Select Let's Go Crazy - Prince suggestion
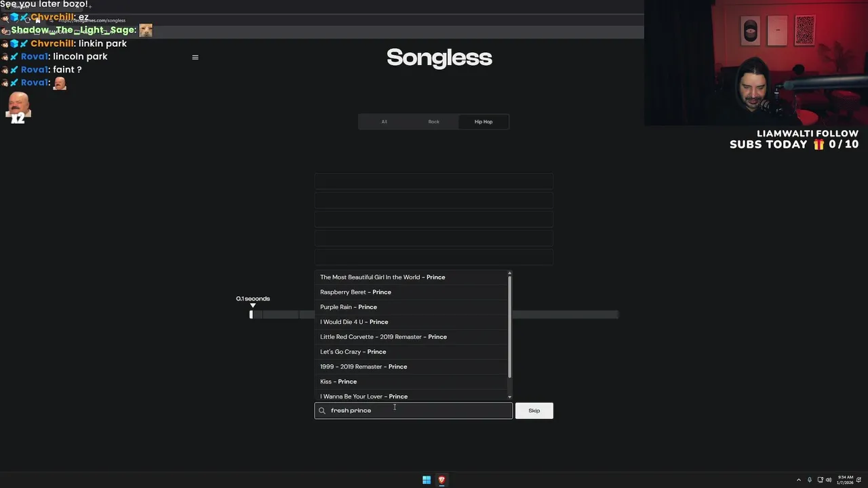 [x=353, y=352]
